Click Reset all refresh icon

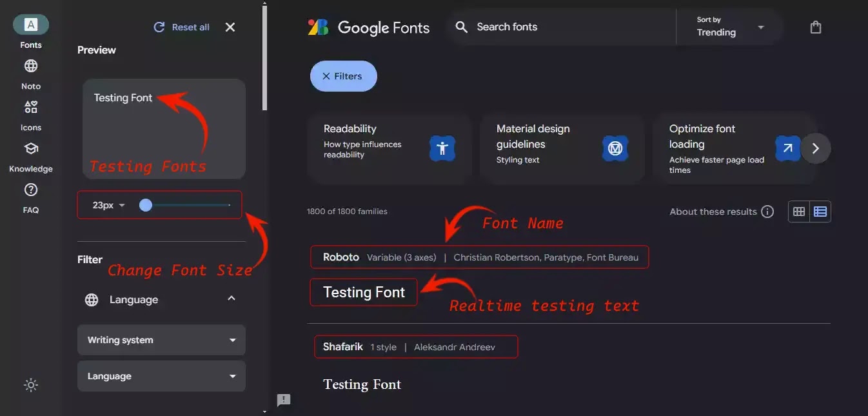click(159, 27)
